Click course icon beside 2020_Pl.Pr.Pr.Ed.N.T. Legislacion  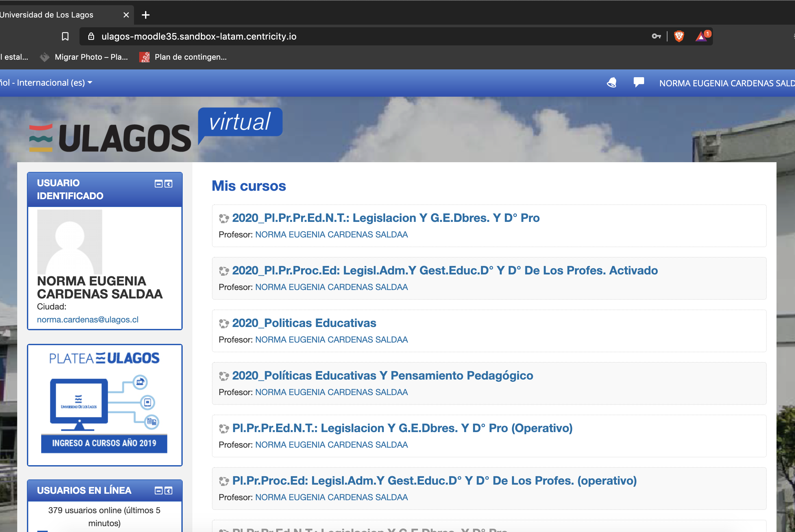pos(224,219)
